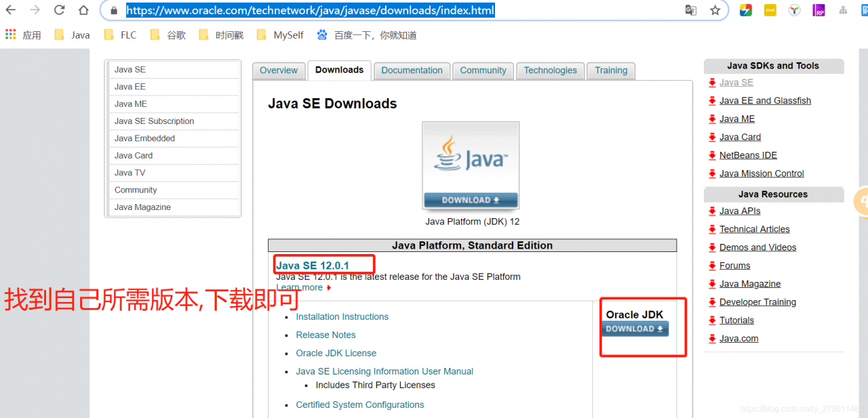This screenshot has height=418, width=868.
Task: Open the Installation Instructions link
Action: pyautogui.click(x=342, y=316)
